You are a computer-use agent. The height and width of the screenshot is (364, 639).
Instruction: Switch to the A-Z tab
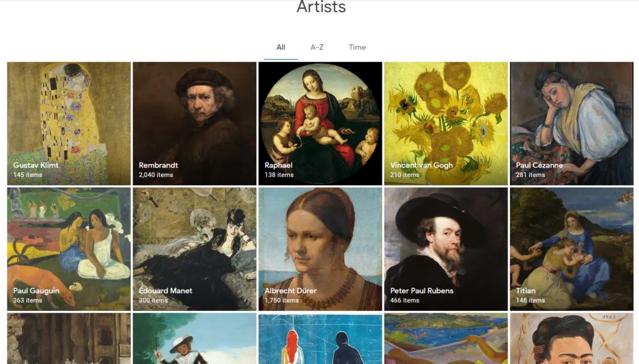[x=317, y=48]
